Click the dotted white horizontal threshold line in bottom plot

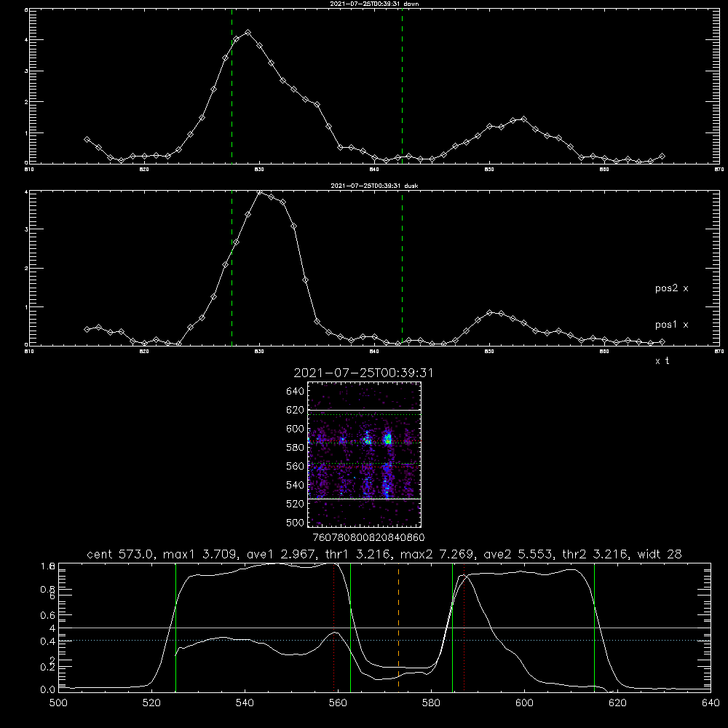pos(384,641)
